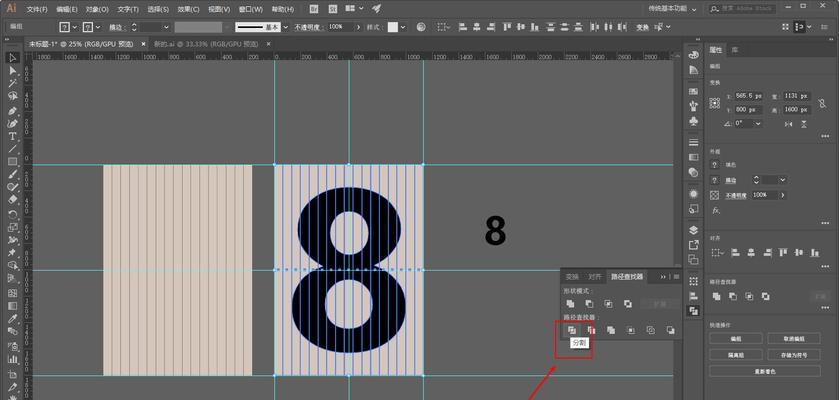
Task: Open the brush definition dropdown
Action: click(285, 27)
